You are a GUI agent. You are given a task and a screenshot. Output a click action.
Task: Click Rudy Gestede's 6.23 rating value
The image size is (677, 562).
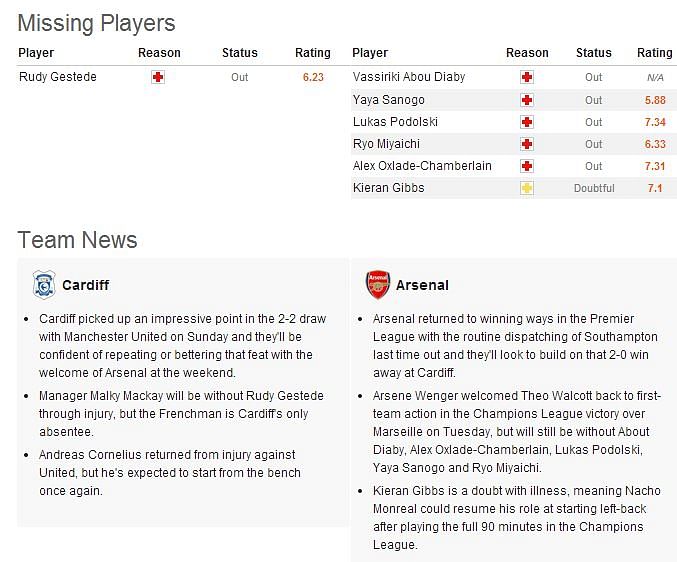pos(313,77)
